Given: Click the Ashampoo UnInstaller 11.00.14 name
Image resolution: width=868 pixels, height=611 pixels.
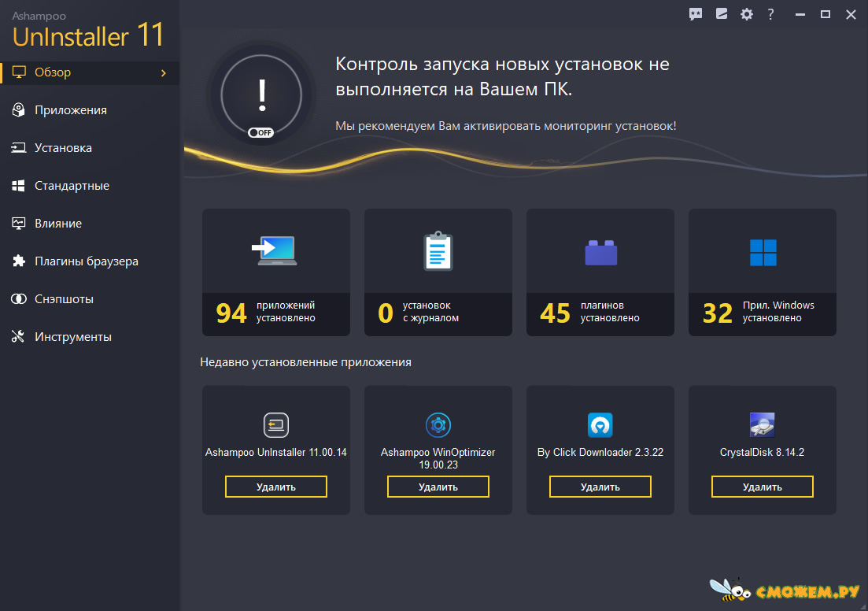Looking at the screenshot, I should click(x=275, y=453).
